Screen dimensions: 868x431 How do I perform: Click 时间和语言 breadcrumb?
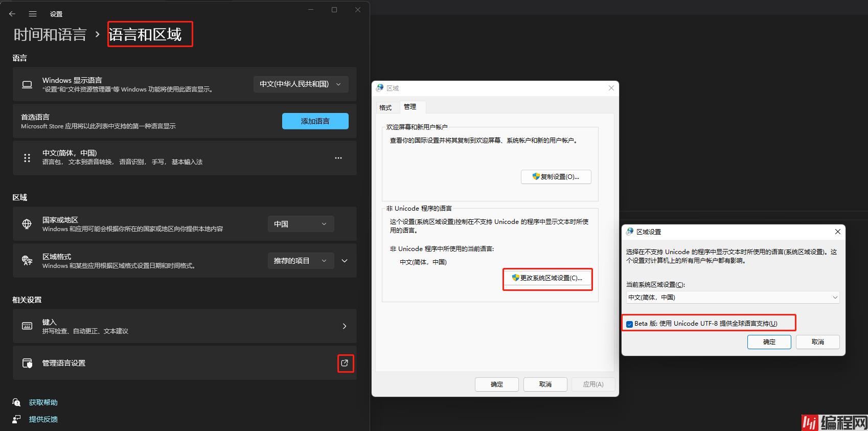coord(50,35)
